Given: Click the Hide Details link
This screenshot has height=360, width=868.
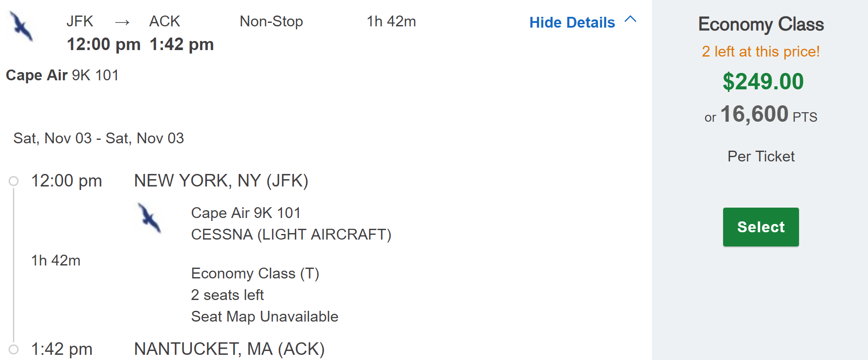Looking at the screenshot, I should coord(572,22).
